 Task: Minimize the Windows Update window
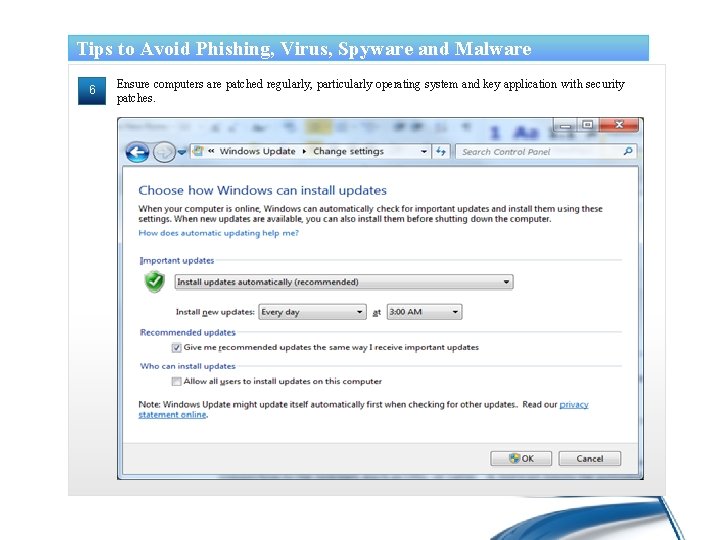point(566,125)
